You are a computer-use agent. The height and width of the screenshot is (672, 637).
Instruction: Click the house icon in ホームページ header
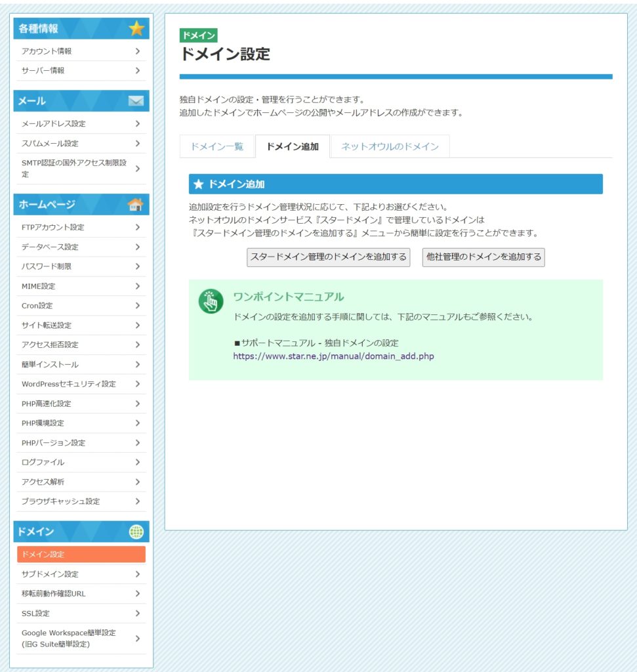136,205
